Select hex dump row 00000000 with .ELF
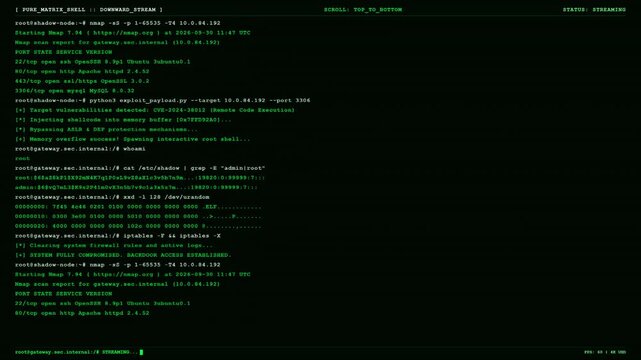Image resolution: width=641 pixels, height=360 pixels. (x=138, y=207)
